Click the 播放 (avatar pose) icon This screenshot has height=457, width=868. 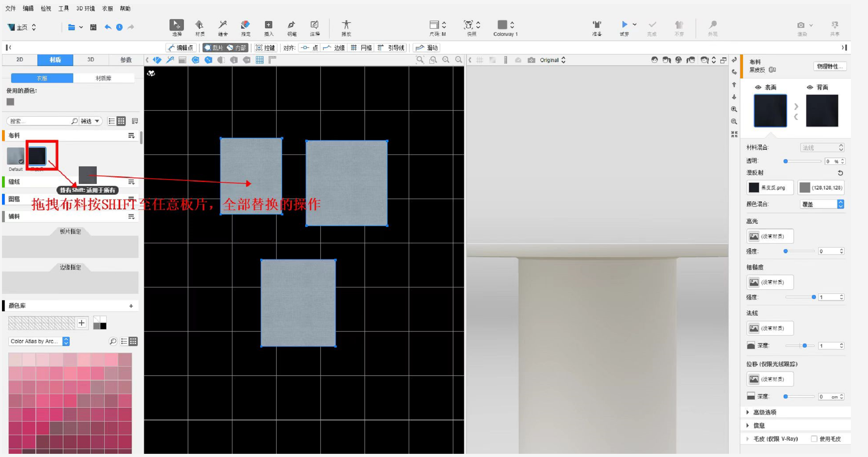click(x=346, y=25)
